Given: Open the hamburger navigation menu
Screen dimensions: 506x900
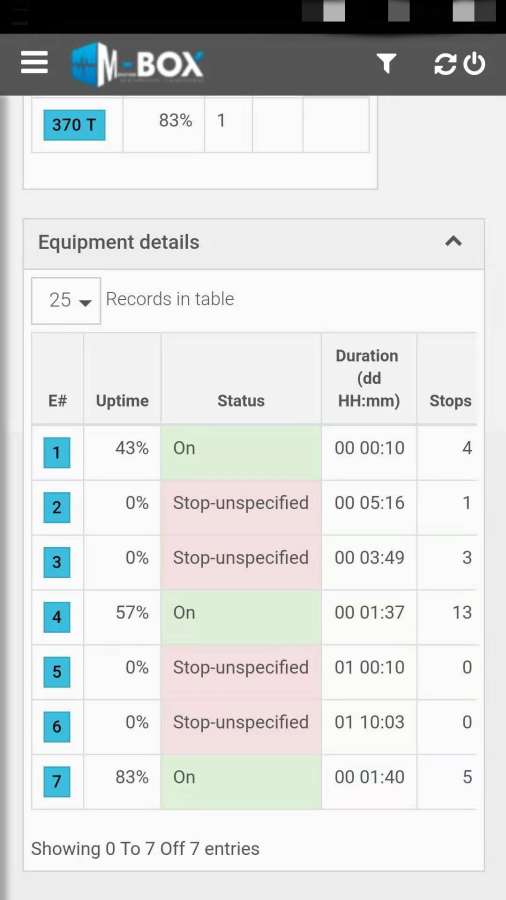Looking at the screenshot, I should [x=34, y=63].
